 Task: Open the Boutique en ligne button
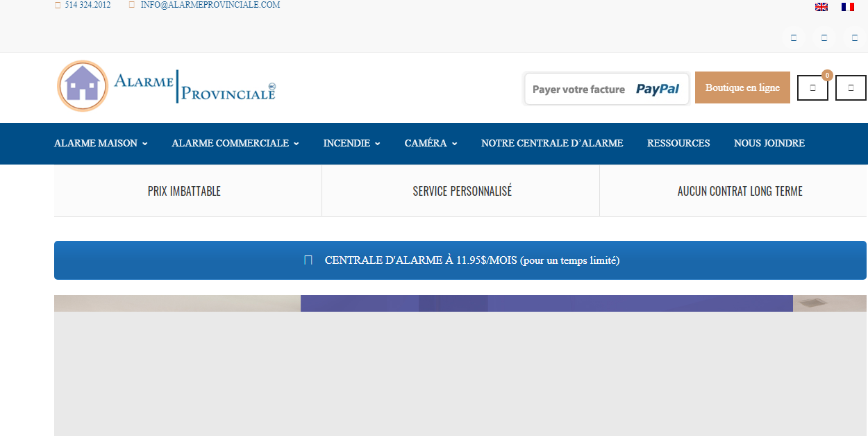[x=742, y=87]
